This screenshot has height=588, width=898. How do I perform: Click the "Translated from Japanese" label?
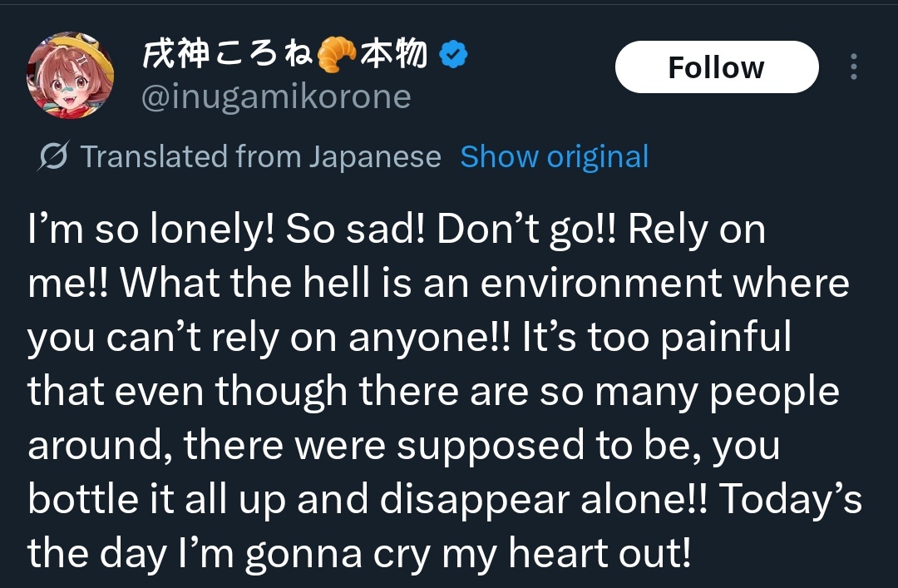260,156
